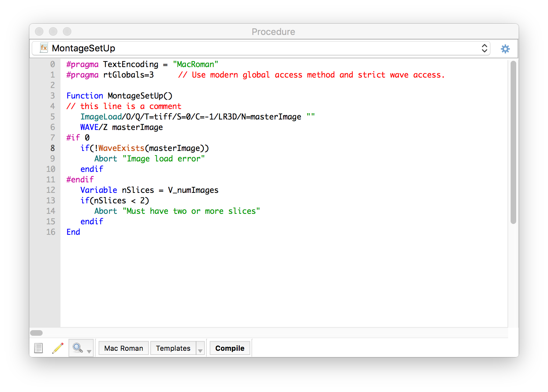This screenshot has width=548, height=392.
Task: Click '"Image load error"' string
Action: [x=164, y=159]
